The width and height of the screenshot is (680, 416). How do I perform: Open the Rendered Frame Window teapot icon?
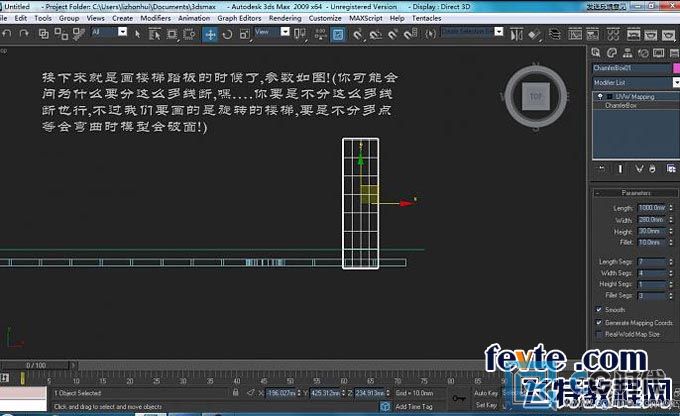[x=650, y=34]
